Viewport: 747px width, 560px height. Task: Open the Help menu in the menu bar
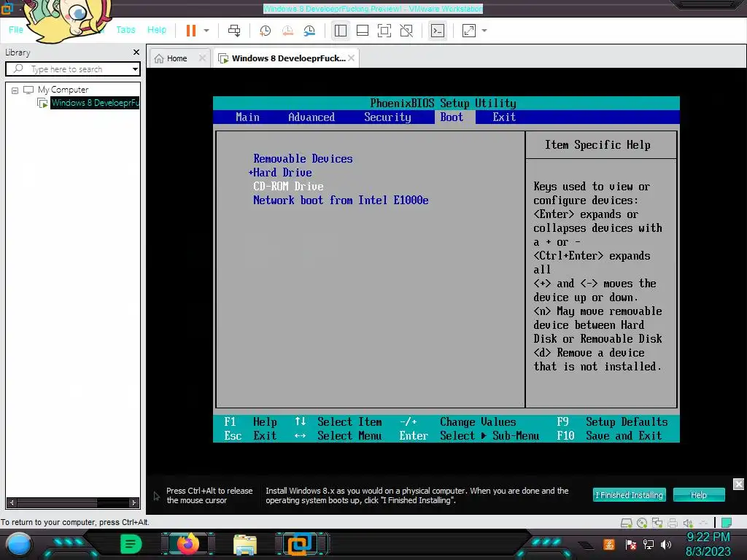point(157,29)
